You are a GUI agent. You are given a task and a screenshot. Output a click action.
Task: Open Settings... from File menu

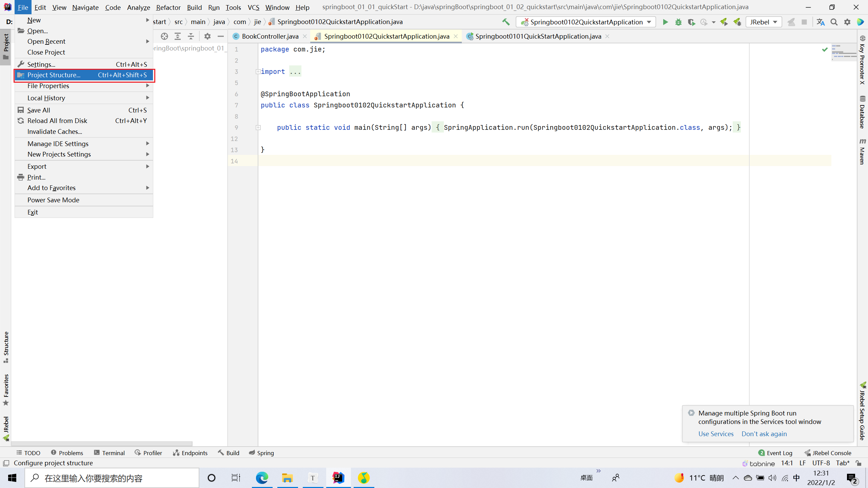click(84, 64)
